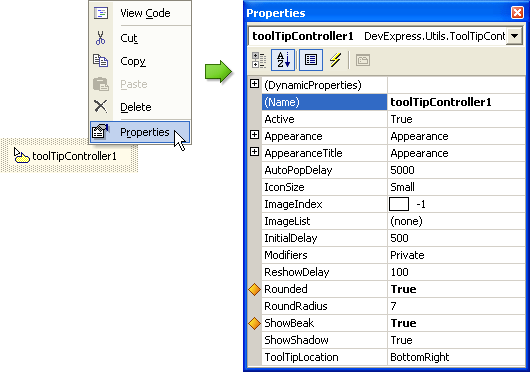The width and height of the screenshot is (530, 372).
Task: Click the Active value True
Action: point(401,119)
